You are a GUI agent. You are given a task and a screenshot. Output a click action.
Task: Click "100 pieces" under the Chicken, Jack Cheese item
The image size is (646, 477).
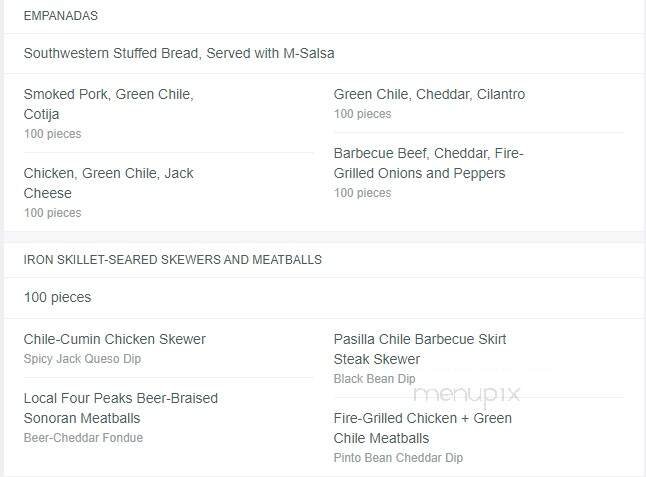pos(52,213)
